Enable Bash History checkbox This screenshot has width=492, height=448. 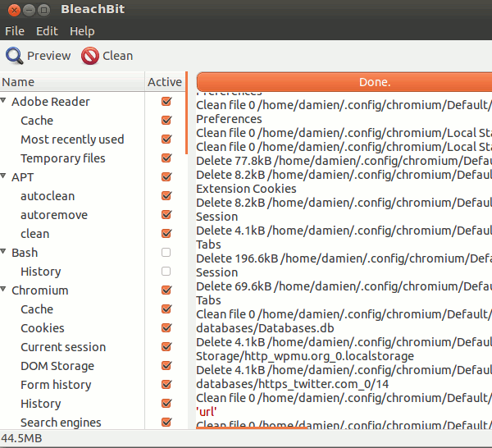[166, 272]
